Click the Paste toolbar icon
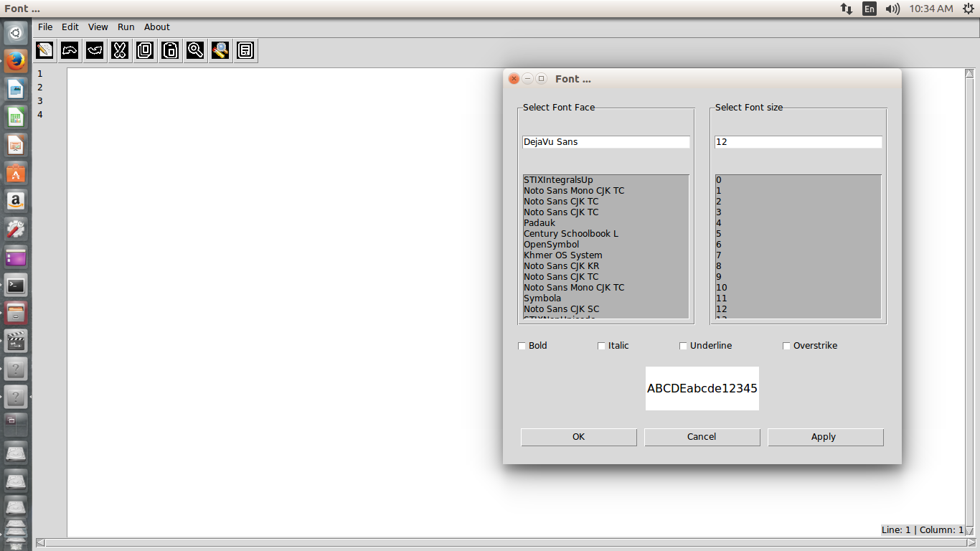980x551 pixels. tap(170, 50)
